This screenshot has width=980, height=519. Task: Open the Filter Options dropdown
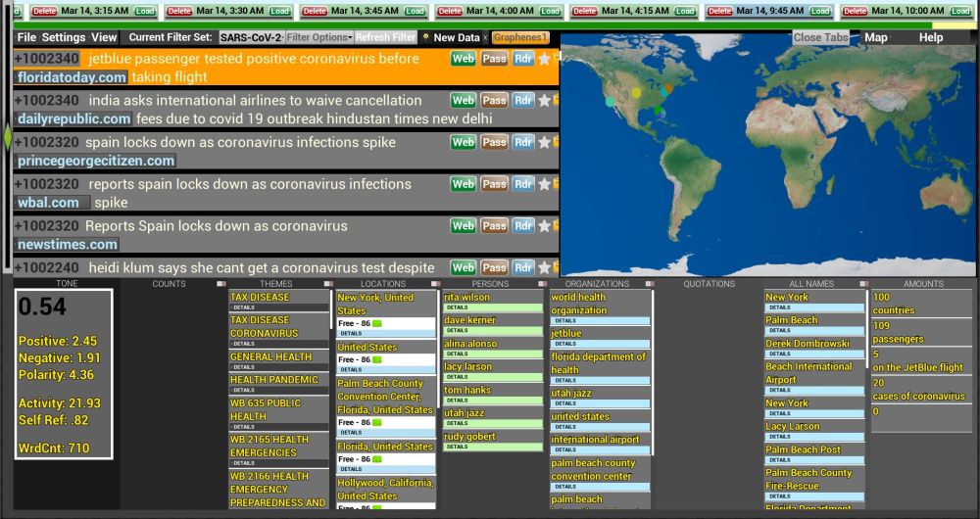(x=318, y=37)
